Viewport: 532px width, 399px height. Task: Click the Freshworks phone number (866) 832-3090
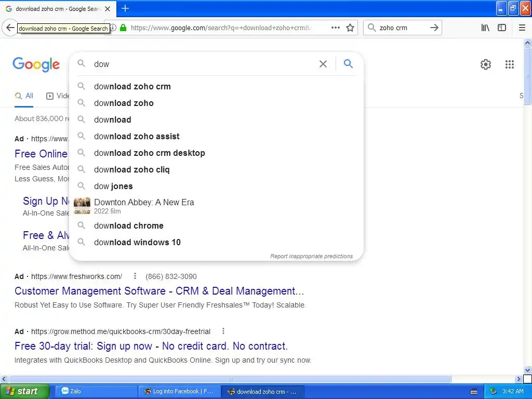(171, 276)
